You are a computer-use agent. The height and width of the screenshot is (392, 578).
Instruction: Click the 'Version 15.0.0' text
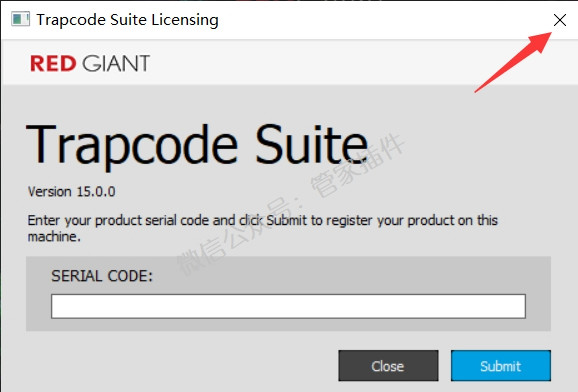pos(72,192)
